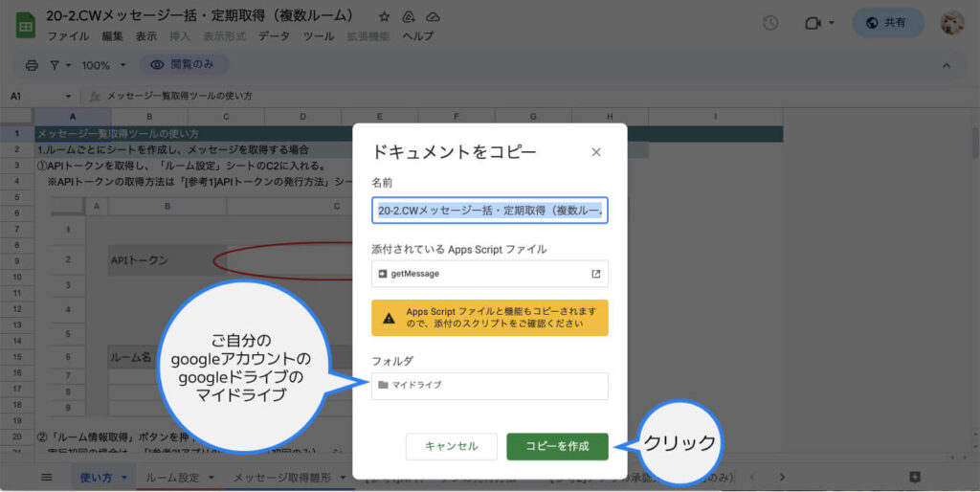Open the 表示 menu
Image resolution: width=980 pixels, height=492 pixels.
click(x=146, y=36)
